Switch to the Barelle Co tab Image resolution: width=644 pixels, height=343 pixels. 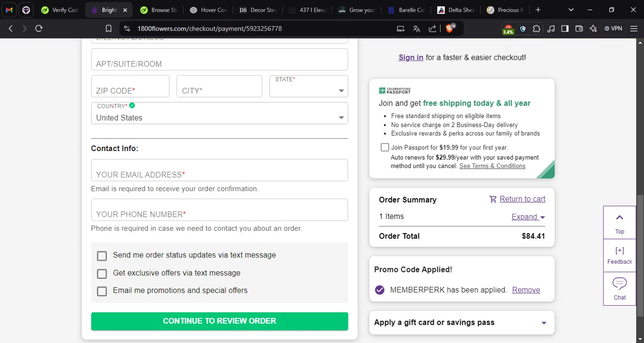pyautogui.click(x=407, y=10)
